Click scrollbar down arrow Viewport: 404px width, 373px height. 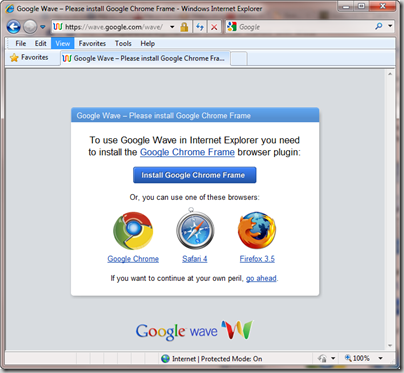tap(390, 346)
